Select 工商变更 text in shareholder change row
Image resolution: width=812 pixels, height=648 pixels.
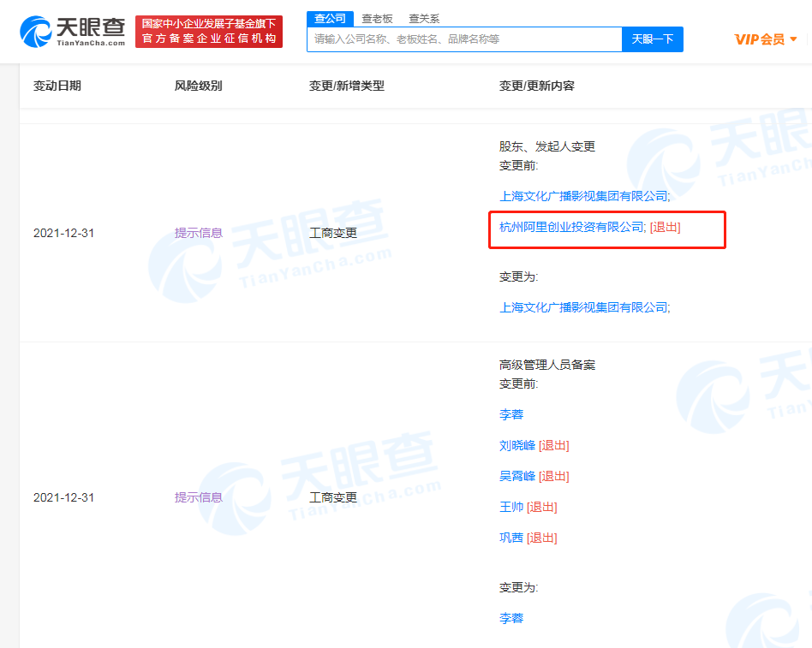[x=333, y=233]
